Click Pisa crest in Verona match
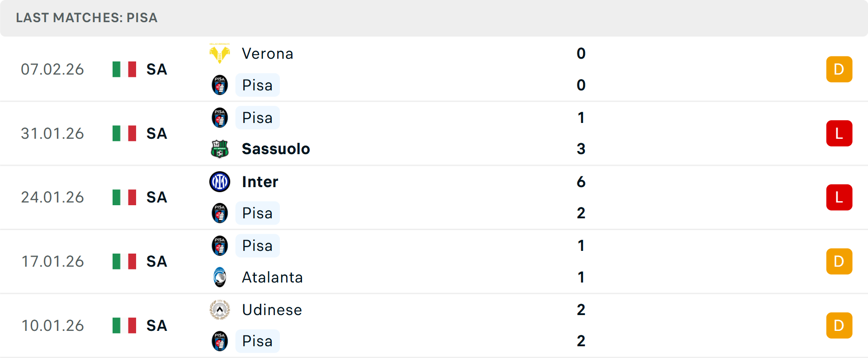This screenshot has width=868, height=358. 220,85
